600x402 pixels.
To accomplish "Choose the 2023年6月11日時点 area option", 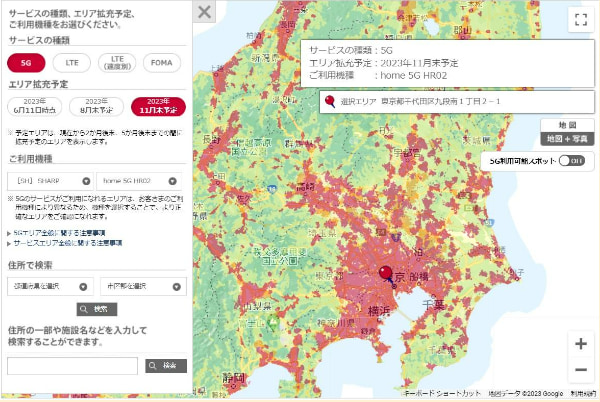I will click(35, 106).
